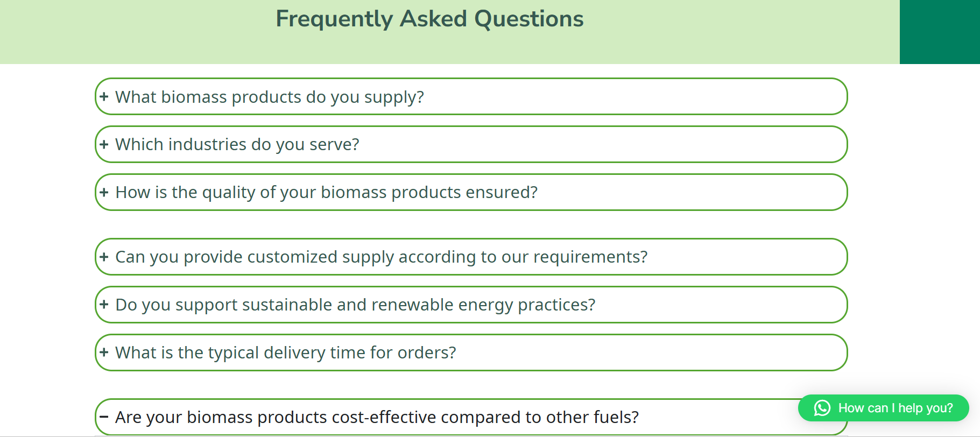Click the dark green block at top right
Screen dimensions: 980x437
[940, 32]
